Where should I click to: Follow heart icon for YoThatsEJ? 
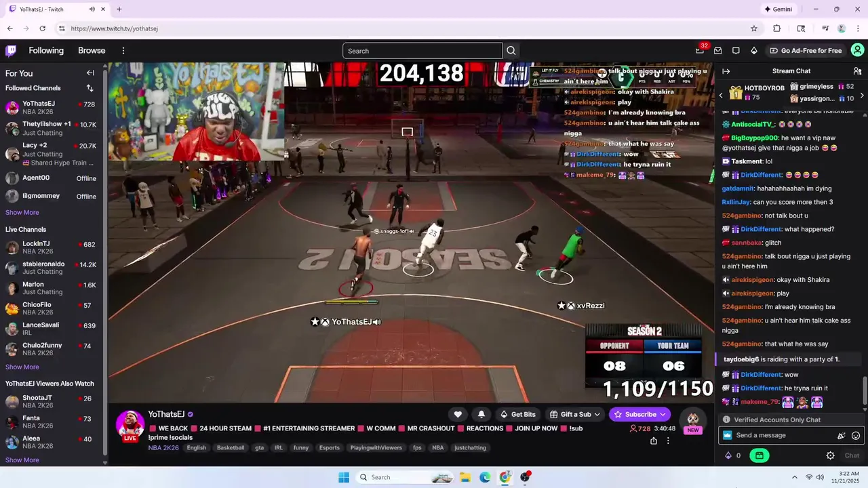pos(458,414)
